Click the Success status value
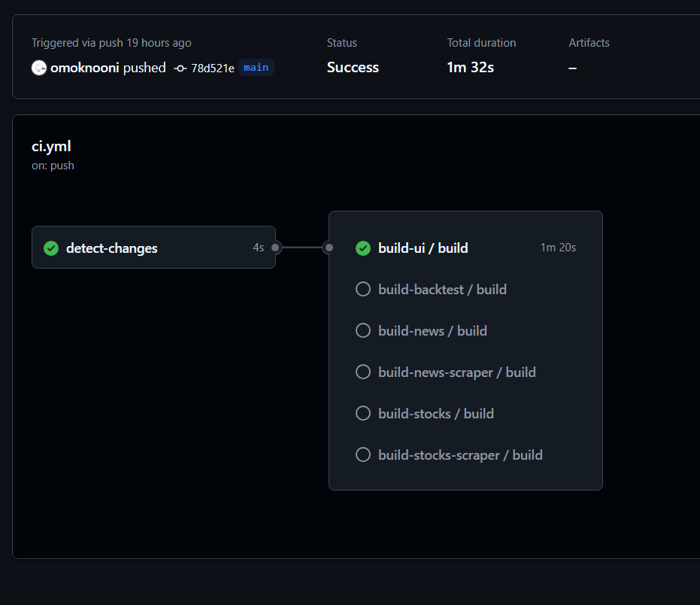700x605 pixels. 353,68
